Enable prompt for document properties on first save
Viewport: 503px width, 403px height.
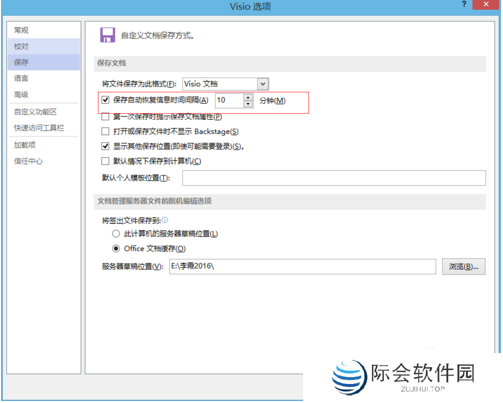105,117
